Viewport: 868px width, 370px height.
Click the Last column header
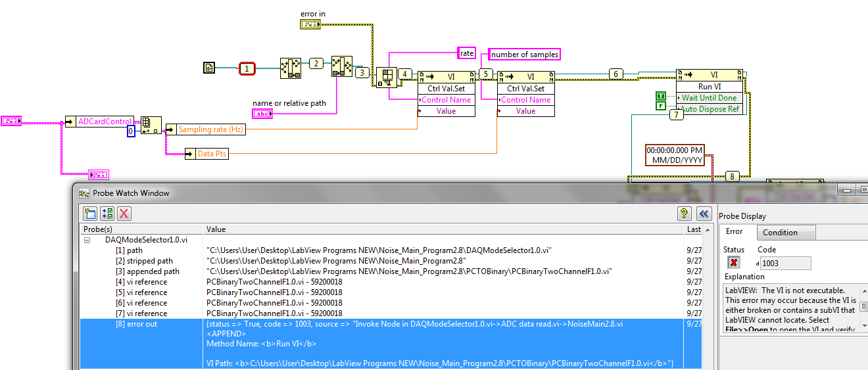coord(694,229)
